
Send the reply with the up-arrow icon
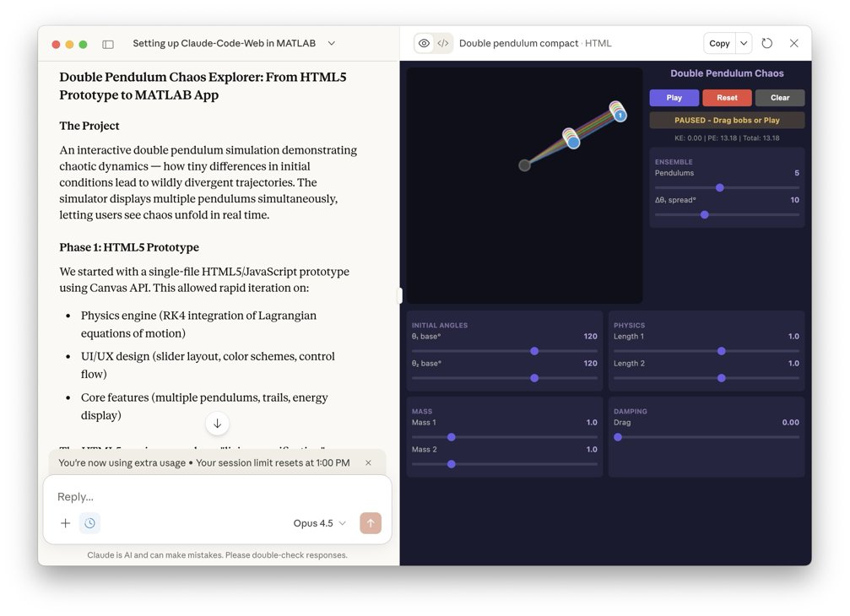tap(371, 523)
